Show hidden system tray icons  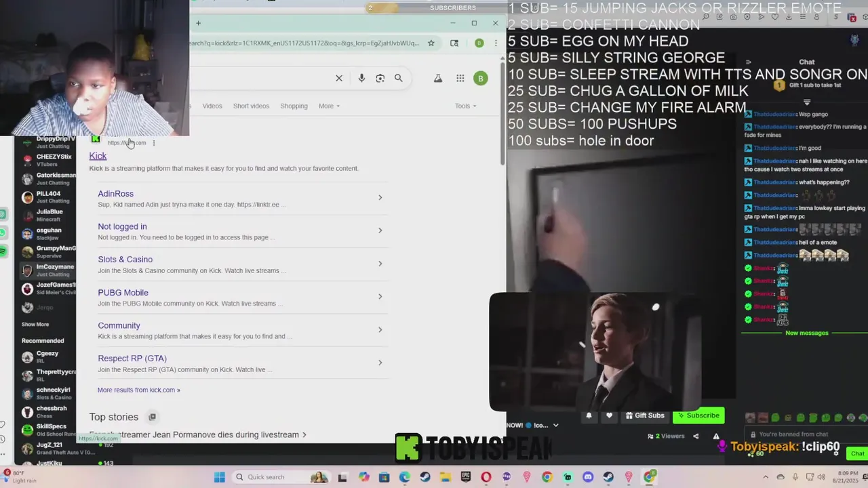point(766,477)
